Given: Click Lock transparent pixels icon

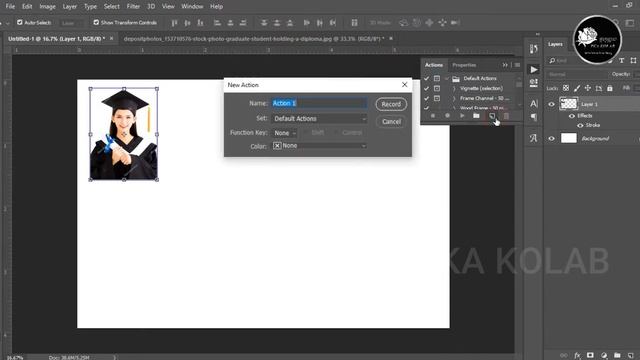Looking at the screenshot, I should 566,88.
